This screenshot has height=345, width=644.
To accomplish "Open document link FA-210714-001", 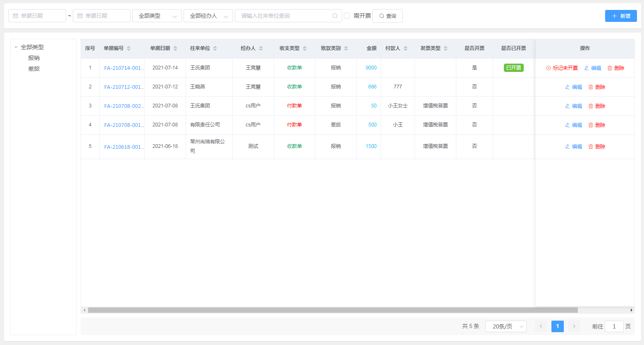I will click(123, 68).
